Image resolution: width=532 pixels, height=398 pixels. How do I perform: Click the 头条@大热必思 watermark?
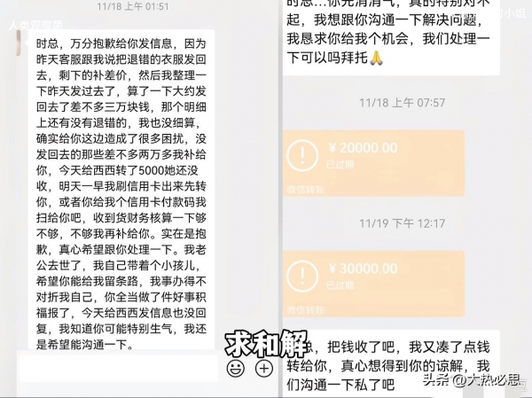click(x=472, y=379)
